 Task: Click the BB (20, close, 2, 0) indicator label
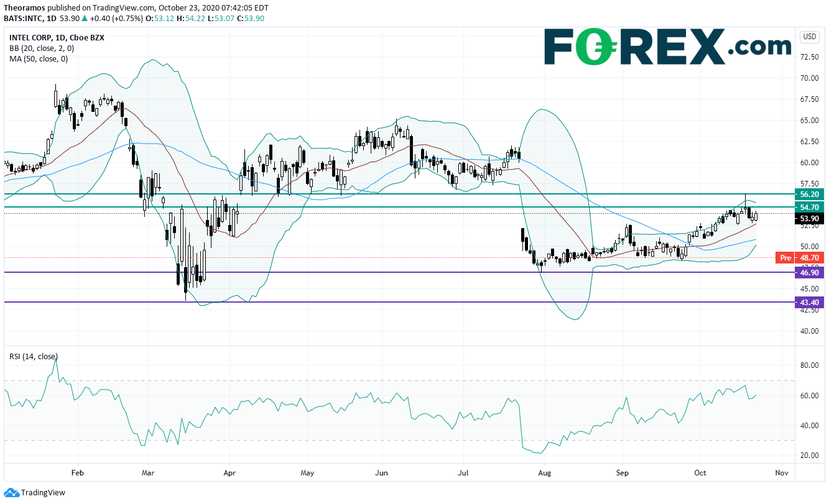tap(42, 48)
